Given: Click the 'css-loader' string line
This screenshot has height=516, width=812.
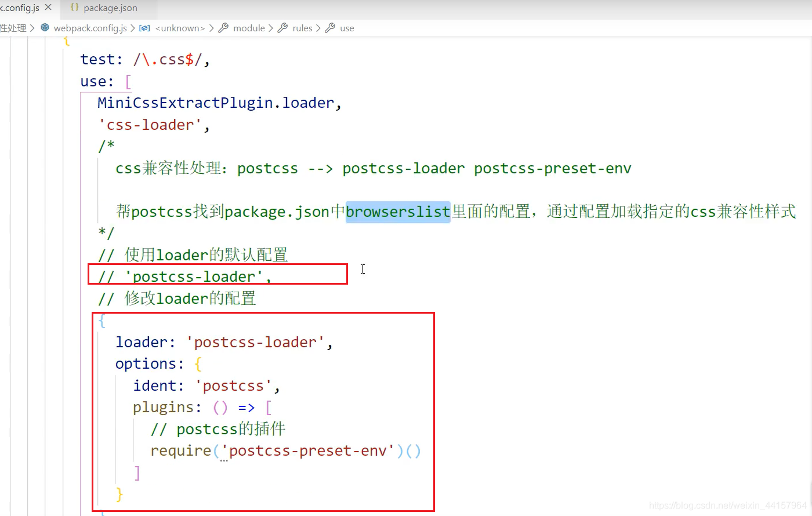Looking at the screenshot, I should click(x=154, y=125).
